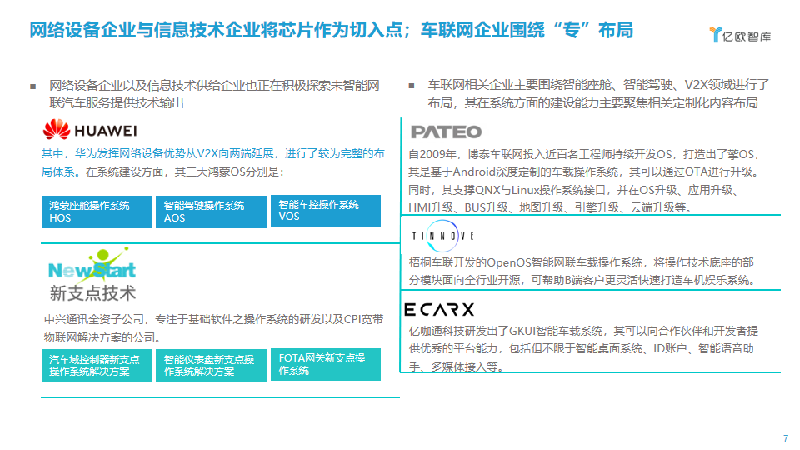
Task: Select the 汽车域控制器新支点操作系统解决方案 box
Action: click(97, 365)
